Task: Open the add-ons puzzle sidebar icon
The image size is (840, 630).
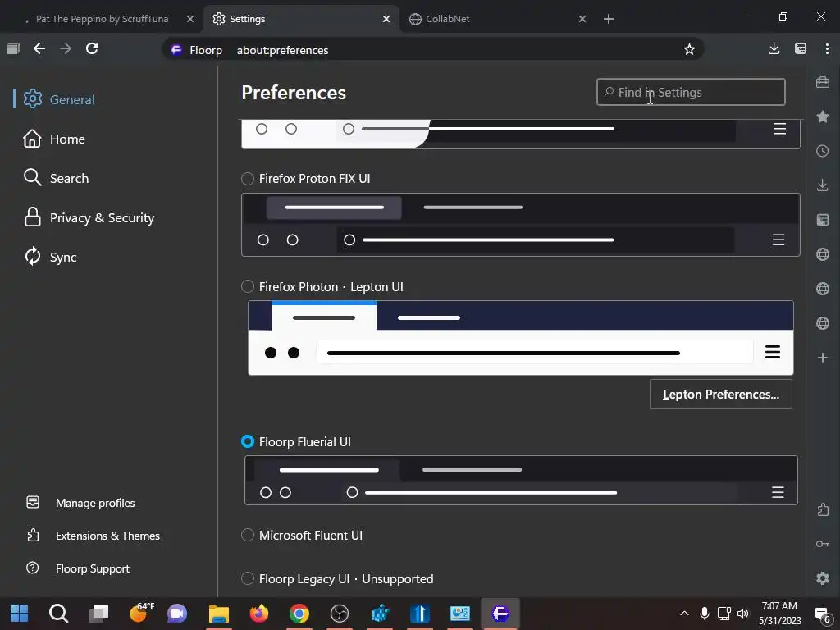Action: [x=823, y=509]
